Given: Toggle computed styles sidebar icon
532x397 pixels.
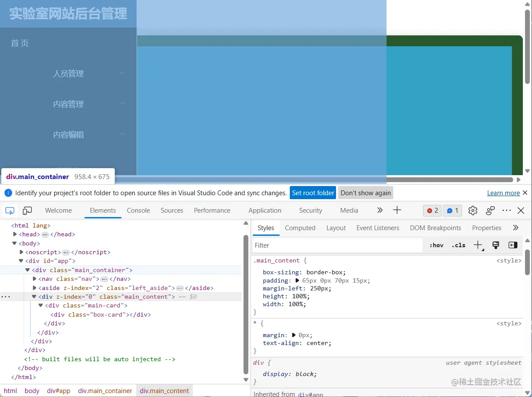Looking at the screenshot, I should (x=513, y=245).
